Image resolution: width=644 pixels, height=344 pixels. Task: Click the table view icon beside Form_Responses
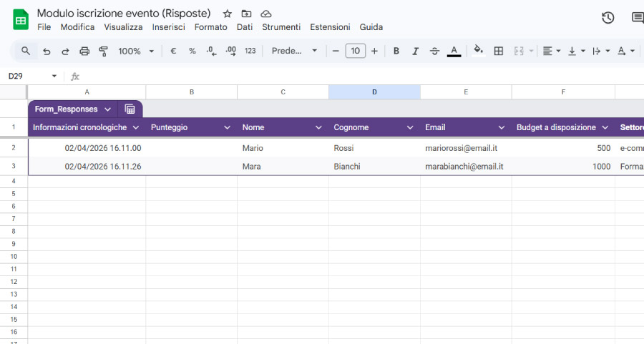[130, 109]
